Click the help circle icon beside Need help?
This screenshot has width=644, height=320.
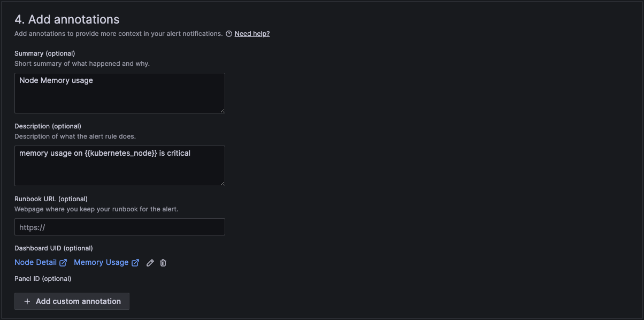pyautogui.click(x=229, y=33)
